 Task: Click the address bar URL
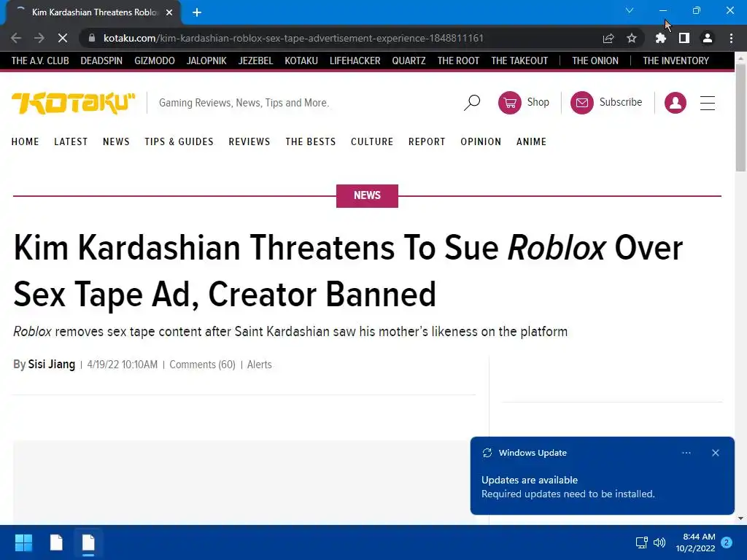coord(293,38)
